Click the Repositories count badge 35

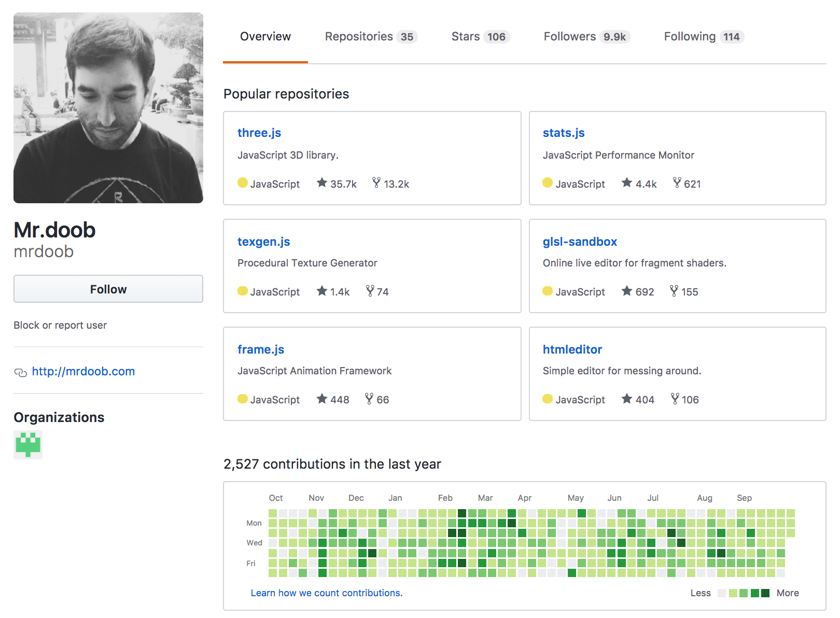tap(407, 37)
